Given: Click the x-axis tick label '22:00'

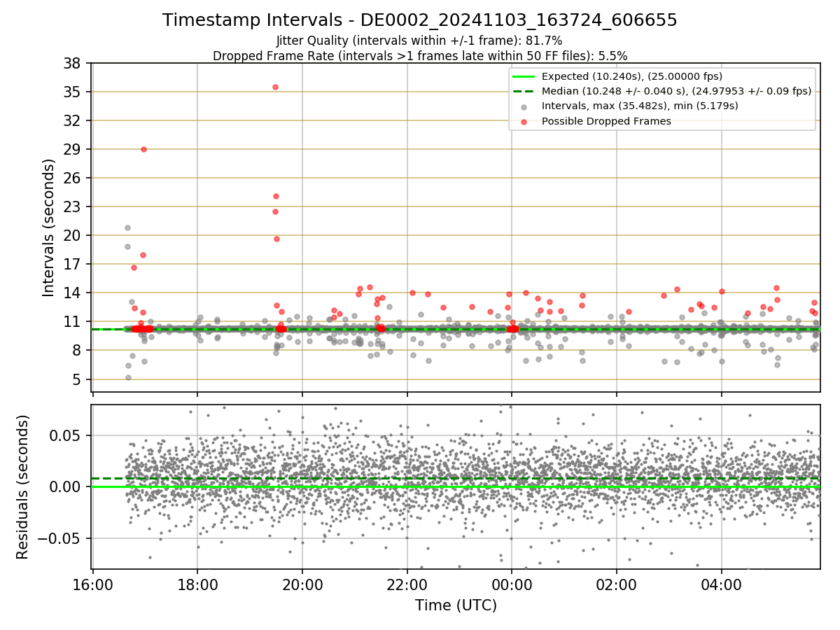Looking at the screenshot, I should pyautogui.click(x=407, y=584).
